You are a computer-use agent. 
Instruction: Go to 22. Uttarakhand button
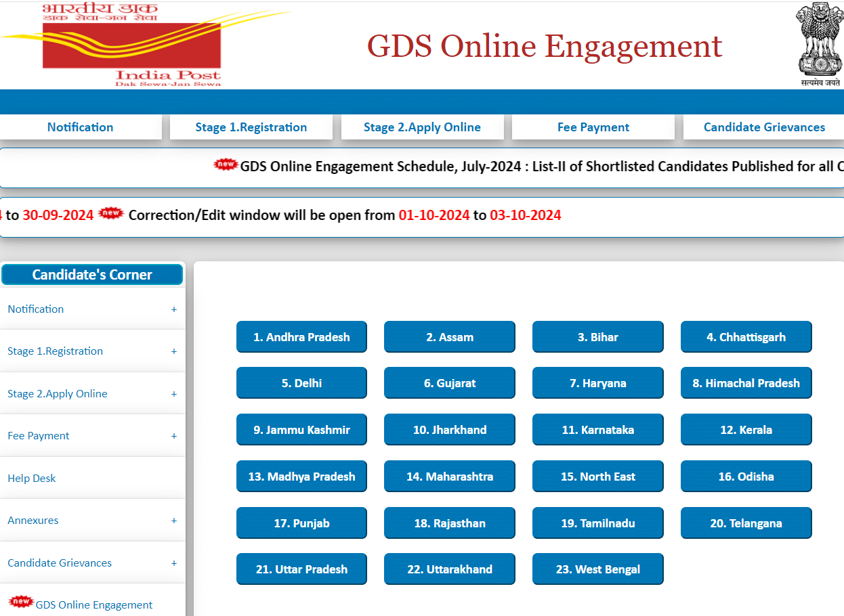pyautogui.click(x=450, y=569)
